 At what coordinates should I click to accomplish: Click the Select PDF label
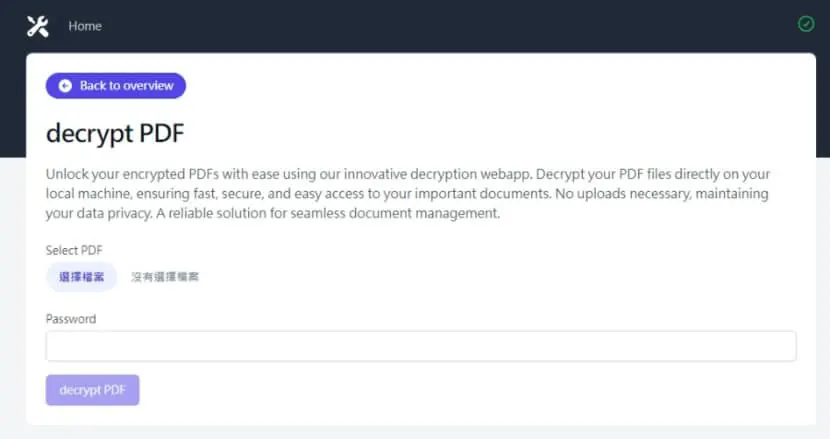pyautogui.click(x=74, y=250)
